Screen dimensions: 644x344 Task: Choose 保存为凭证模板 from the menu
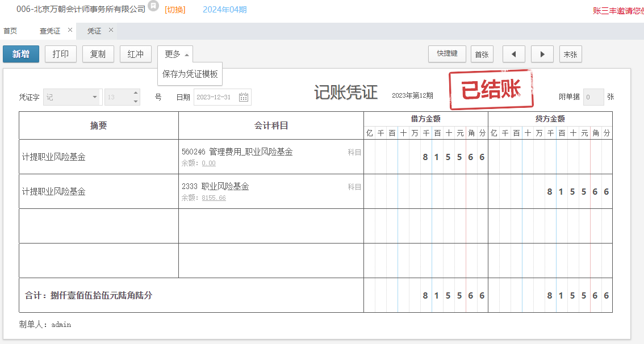click(190, 74)
